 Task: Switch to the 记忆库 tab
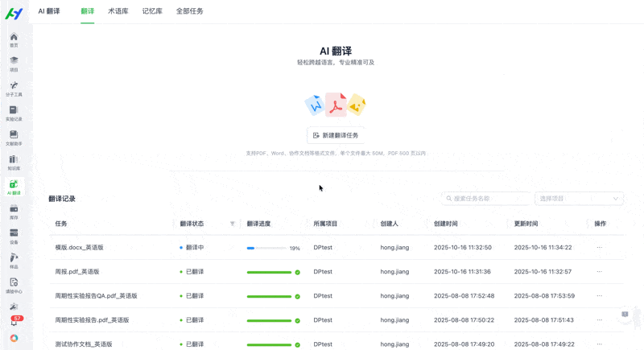tap(152, 11)
